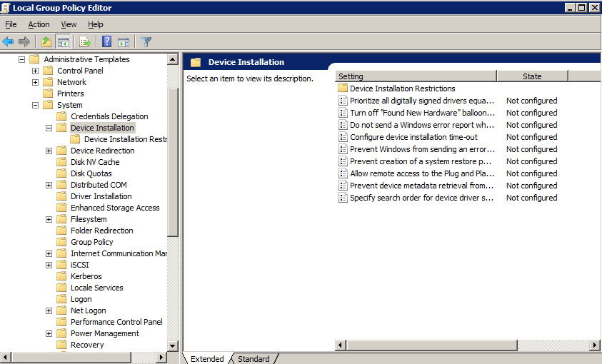The width and height of the screenshot is (602, 364).
Task: Click folder icon next to Kerberos tree node
Action: pos(61,275)
